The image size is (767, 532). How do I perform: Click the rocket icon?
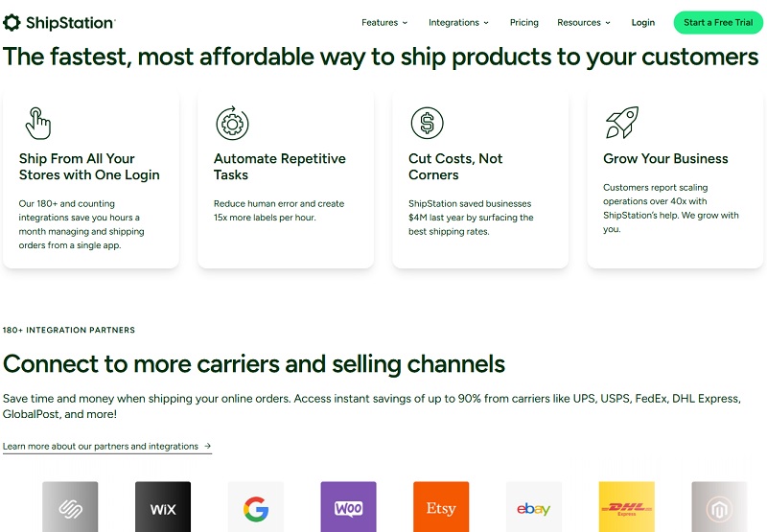click(x=622, y=123)
